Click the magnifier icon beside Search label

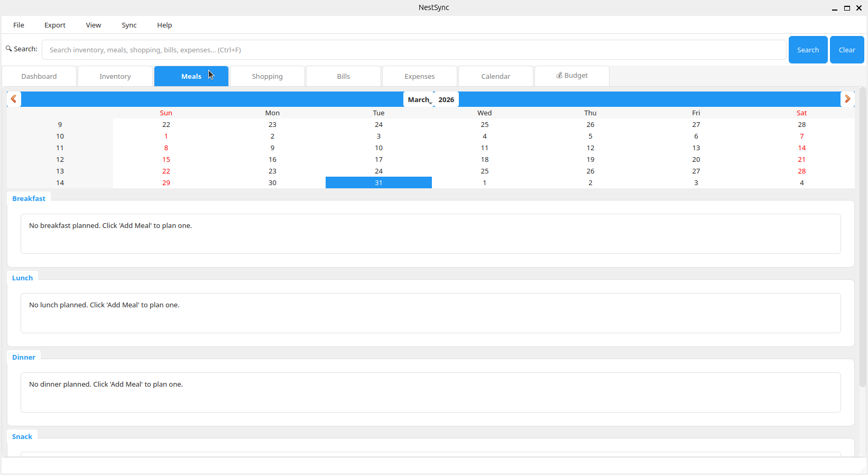[x=8, y=49]
